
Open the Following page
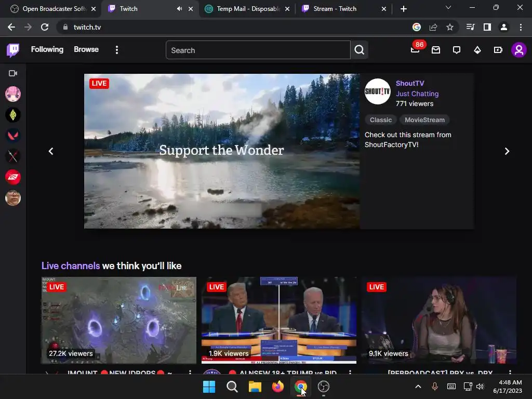click(47, 49)
